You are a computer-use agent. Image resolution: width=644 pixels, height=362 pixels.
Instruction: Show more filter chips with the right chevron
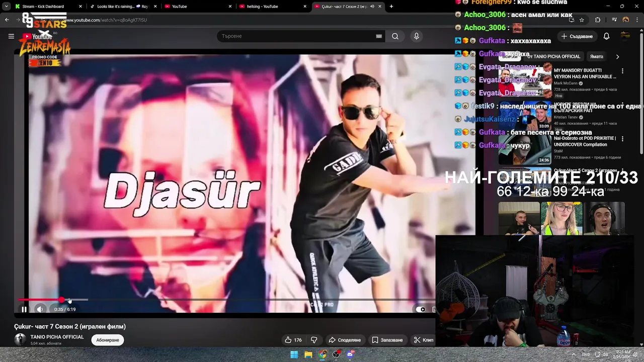click(x=617, y=56)
